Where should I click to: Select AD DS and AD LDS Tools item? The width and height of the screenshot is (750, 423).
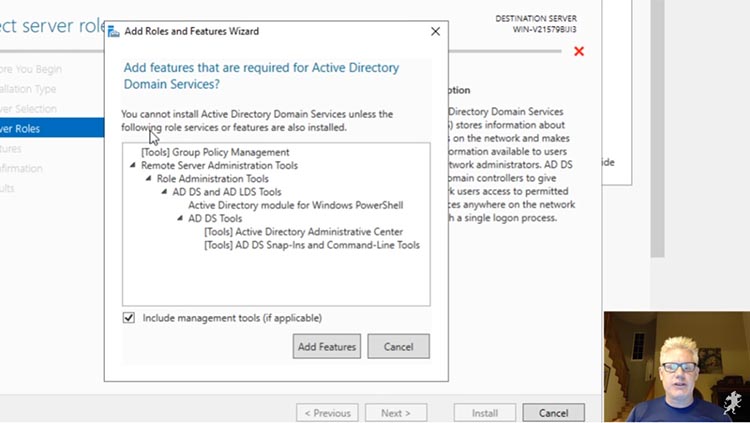click(227, 192)
